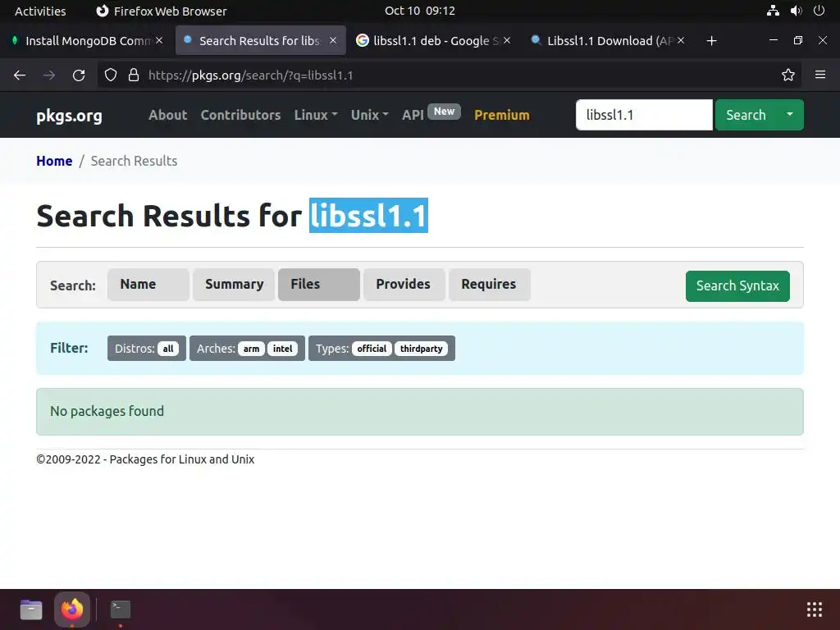This screenshot has height=630, width=840.
Task: Show site security padlock info
Action: tap(134, 75)
